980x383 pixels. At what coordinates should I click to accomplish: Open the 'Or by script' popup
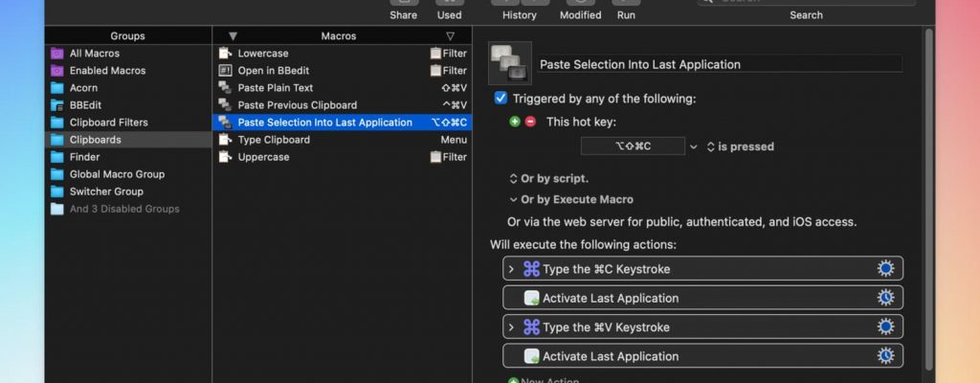point(548,179)
